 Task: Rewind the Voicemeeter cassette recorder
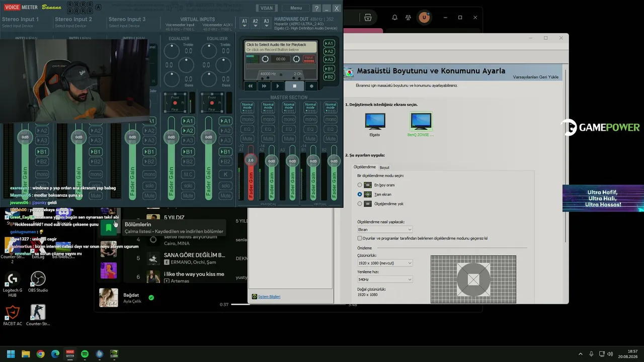tap(250, 86)
